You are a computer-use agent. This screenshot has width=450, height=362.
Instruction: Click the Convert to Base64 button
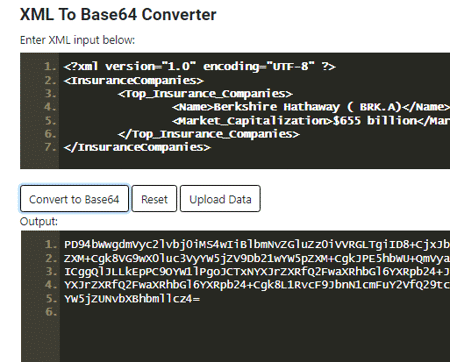point(74,199)
